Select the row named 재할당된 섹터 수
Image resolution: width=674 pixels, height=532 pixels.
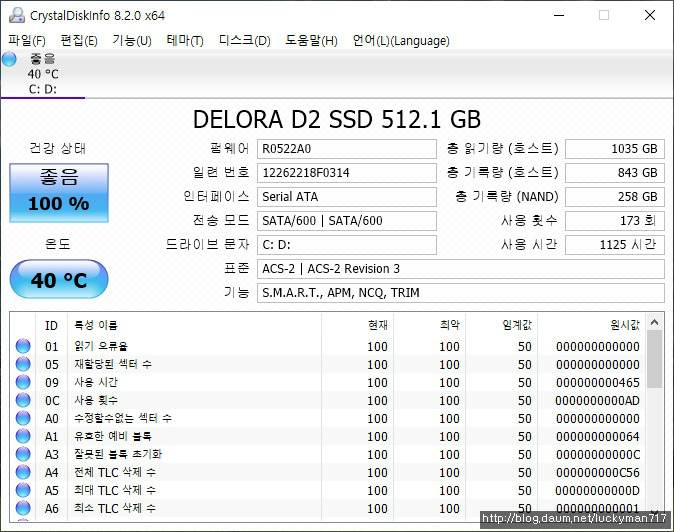(328, 364)
